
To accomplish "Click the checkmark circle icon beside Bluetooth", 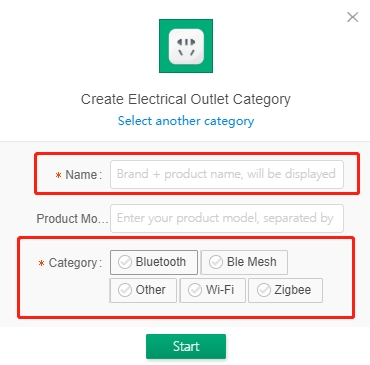I will click(x=125, y=262).
